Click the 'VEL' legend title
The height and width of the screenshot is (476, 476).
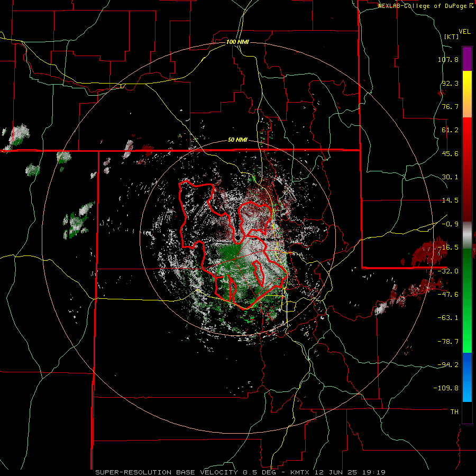coord(464,32)
